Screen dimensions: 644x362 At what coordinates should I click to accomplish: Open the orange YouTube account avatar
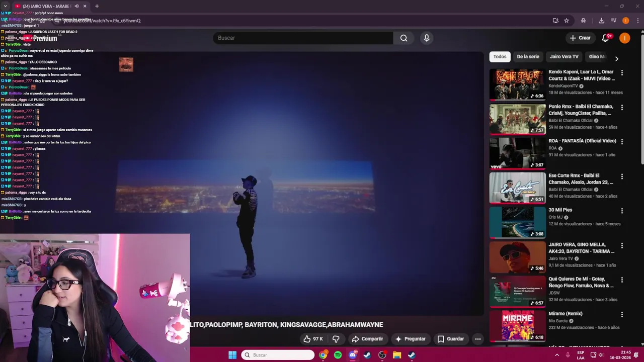pyautogui.click(x=624, y=38)
